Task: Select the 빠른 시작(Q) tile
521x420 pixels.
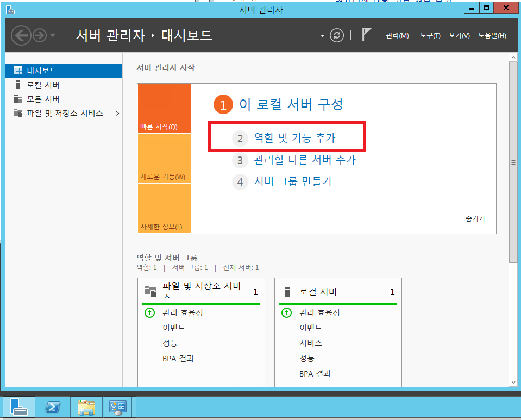Action: [165, 109]
